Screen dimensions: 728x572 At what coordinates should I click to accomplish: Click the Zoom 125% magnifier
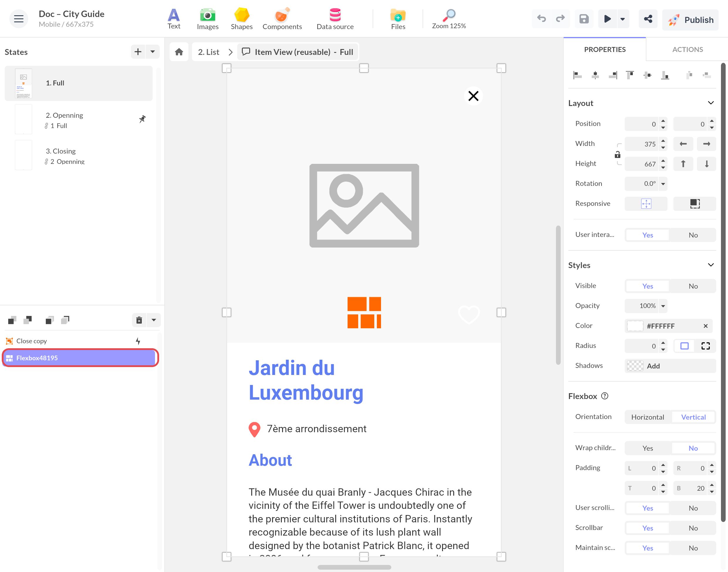[x=449, y=19]
